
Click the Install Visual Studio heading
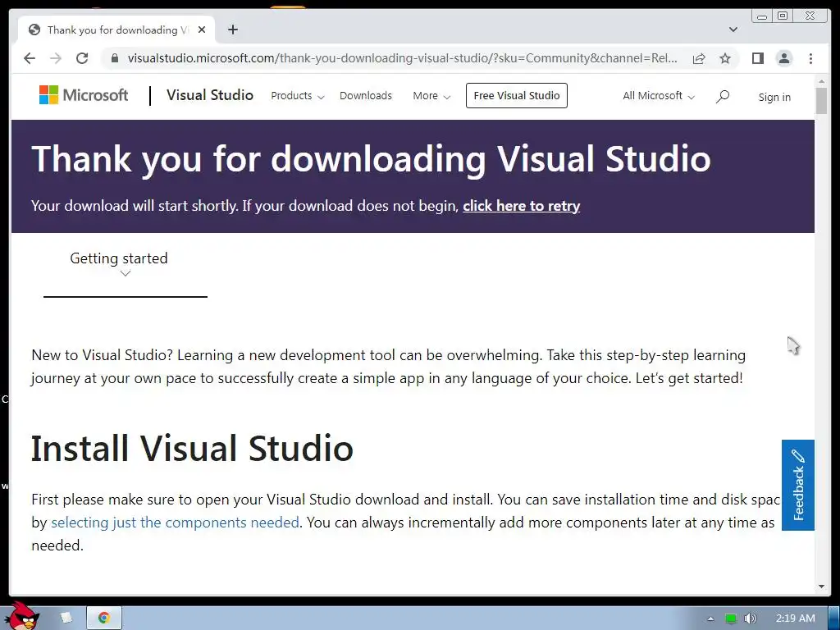pos(192,449)
